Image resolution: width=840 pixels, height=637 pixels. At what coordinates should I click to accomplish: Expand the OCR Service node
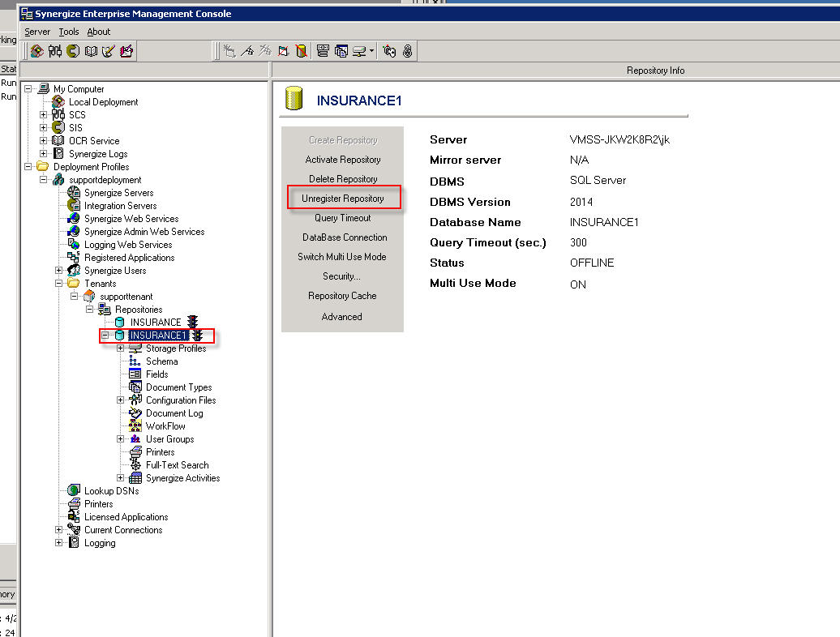pos(44,141)
